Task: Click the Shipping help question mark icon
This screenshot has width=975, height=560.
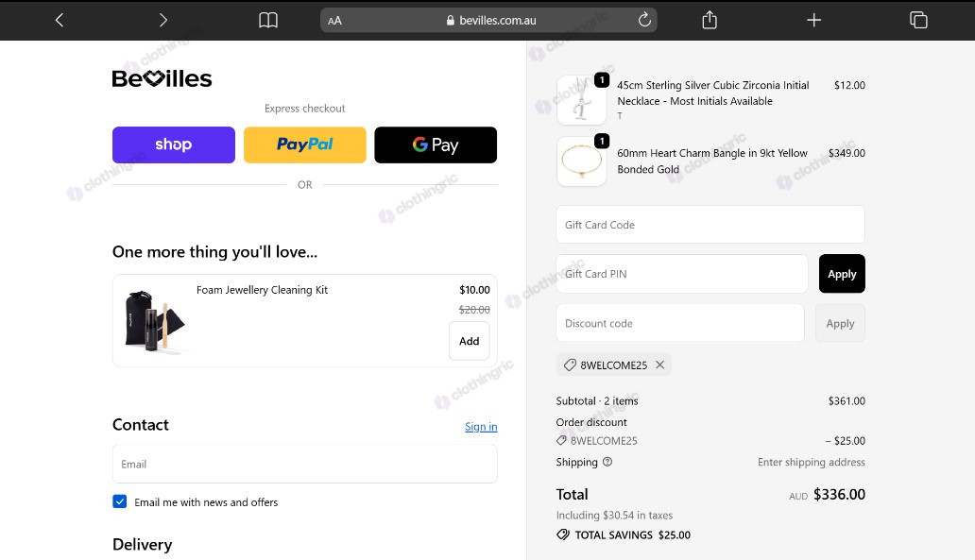Action: [607, 462]
